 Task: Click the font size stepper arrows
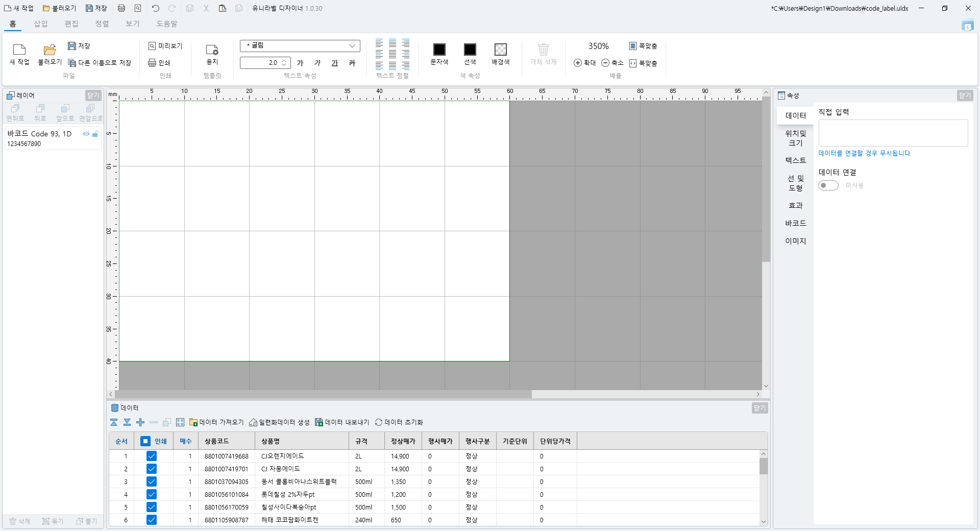pos(284,63)
